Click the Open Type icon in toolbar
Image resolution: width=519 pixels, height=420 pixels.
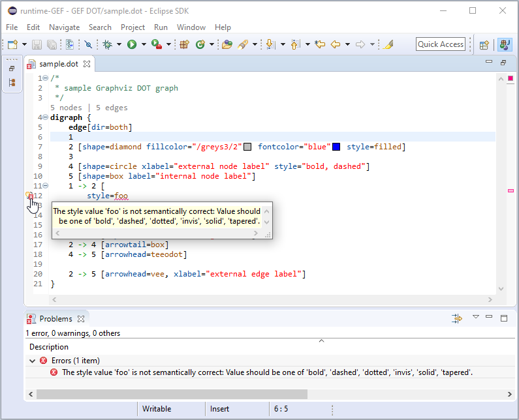pyautogui.click(x=227, y=44)
